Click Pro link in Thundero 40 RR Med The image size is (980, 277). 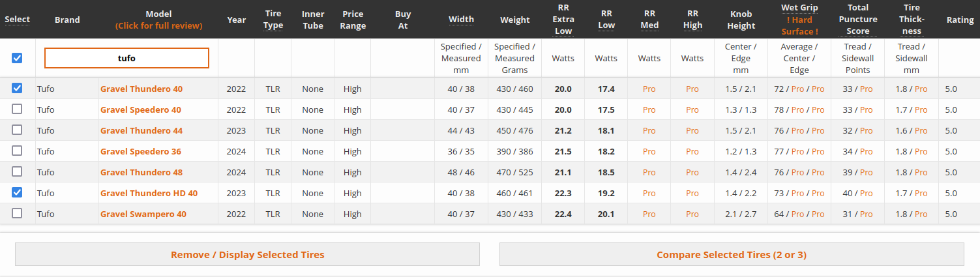click(x=649, y=89)
